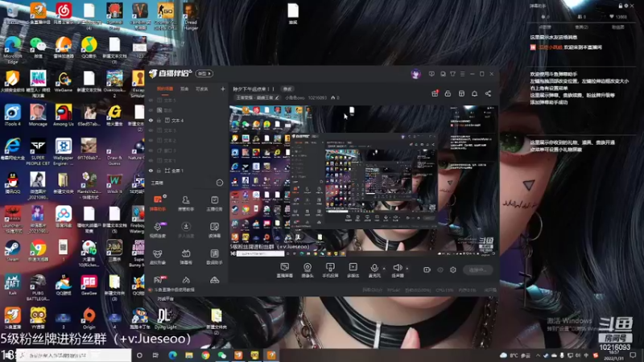Open the 读弹幕 toolbox tool
This screenshot has height=362, width=644.
(214, 230)
